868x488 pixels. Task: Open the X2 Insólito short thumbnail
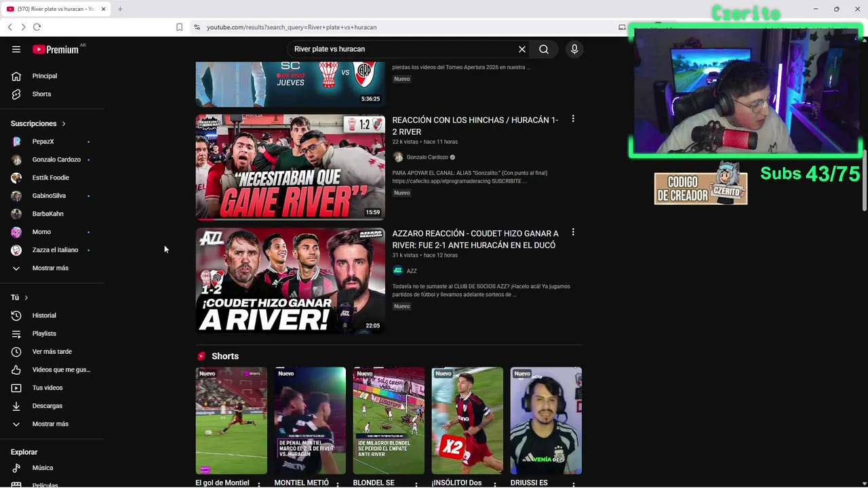[x=467, y=421]
